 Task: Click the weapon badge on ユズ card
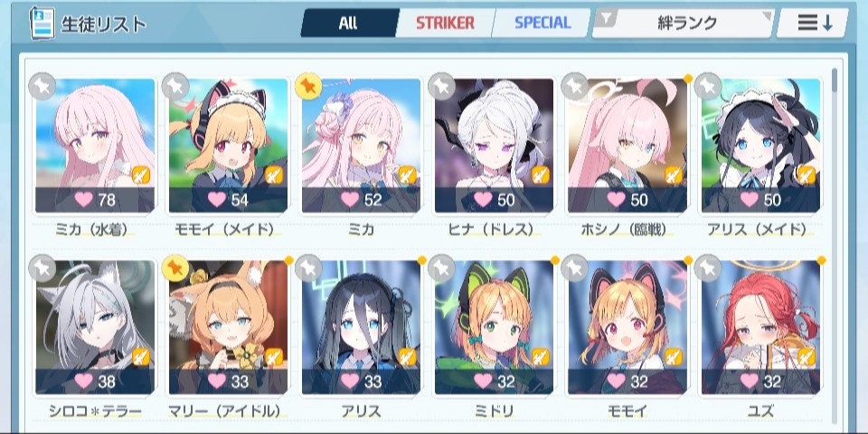point(807,357)
